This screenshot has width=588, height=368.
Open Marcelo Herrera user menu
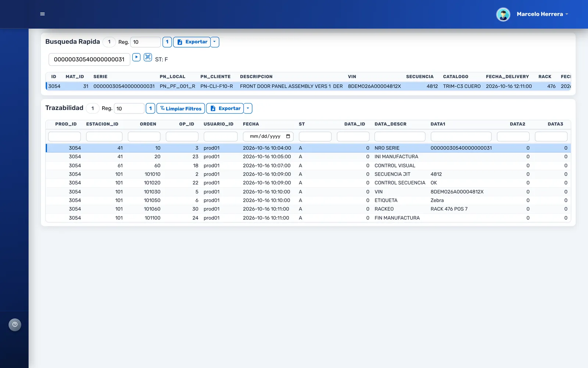(x=542, y=14)
